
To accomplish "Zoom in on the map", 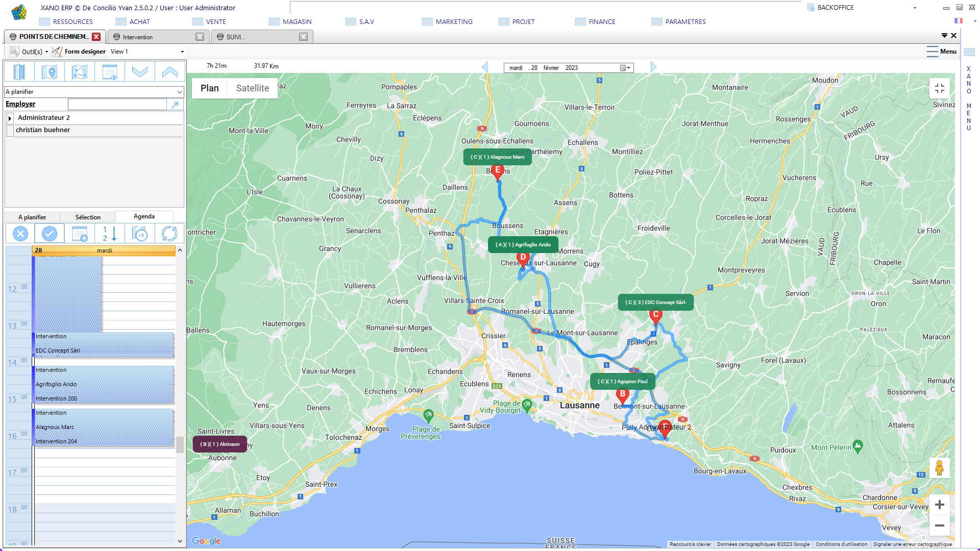I will click(x=940, y=505).
